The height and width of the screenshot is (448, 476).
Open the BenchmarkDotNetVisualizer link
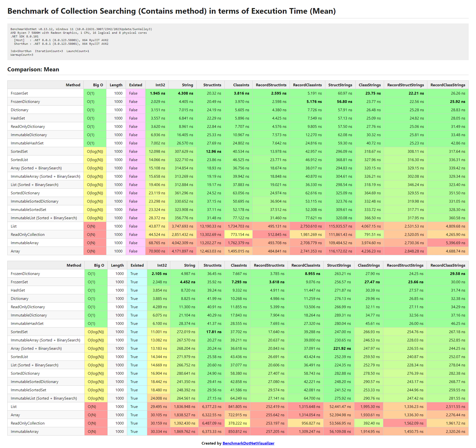(248, 443)
